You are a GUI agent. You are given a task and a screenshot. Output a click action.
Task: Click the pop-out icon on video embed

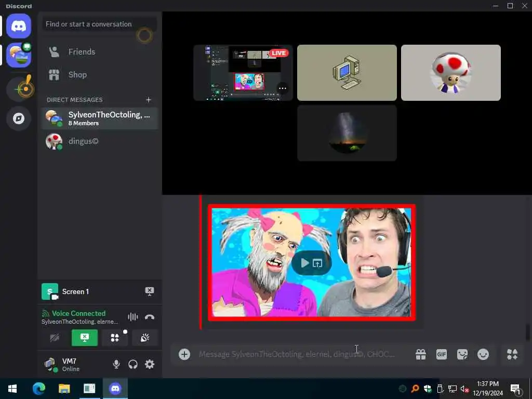tap(317, 263)
